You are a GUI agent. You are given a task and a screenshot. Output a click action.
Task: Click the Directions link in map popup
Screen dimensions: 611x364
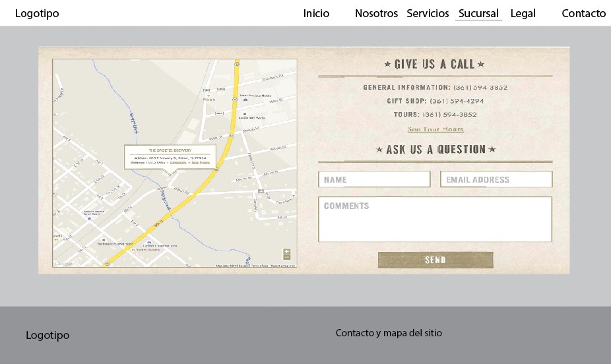pos(178,162)
